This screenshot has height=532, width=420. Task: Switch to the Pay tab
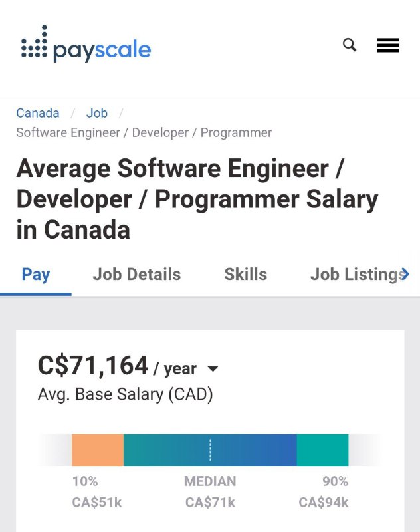click(x=36, y=275)
